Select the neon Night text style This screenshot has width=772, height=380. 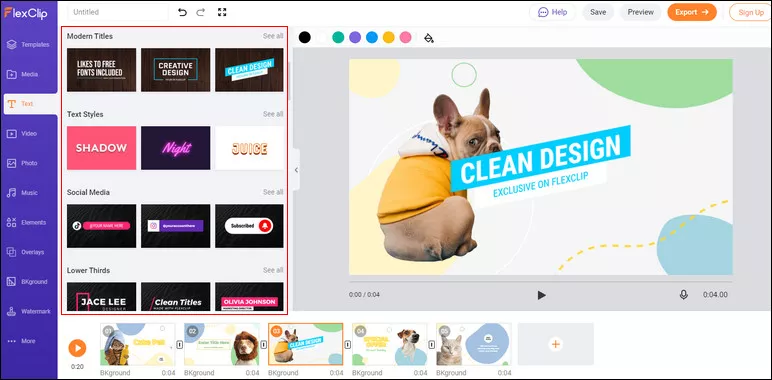[175, 148]
